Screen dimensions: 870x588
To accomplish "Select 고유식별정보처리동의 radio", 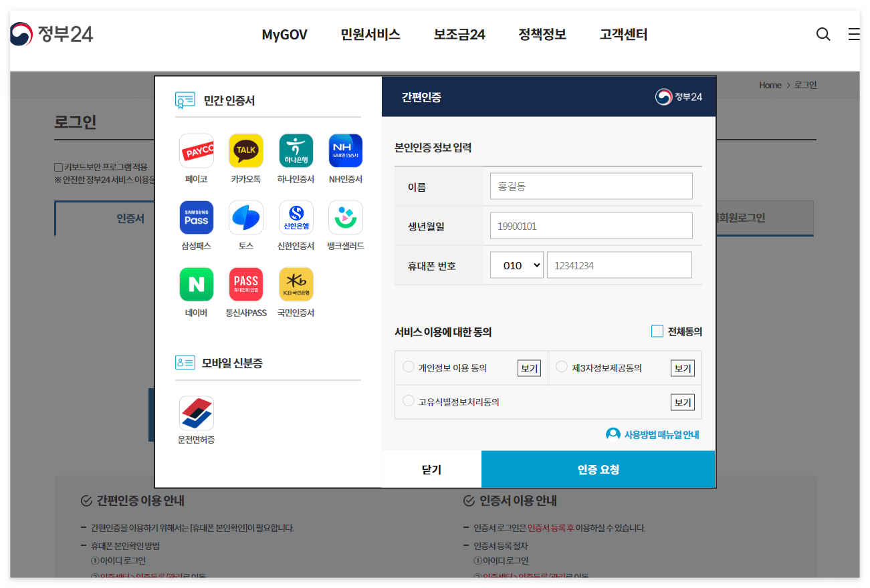I will point(409,401).
